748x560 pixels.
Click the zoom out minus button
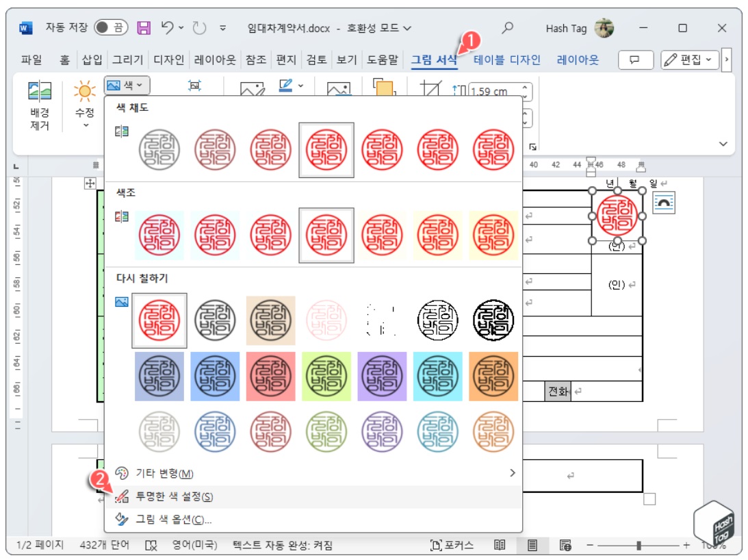pyautogui.click(x=590, y=545)
